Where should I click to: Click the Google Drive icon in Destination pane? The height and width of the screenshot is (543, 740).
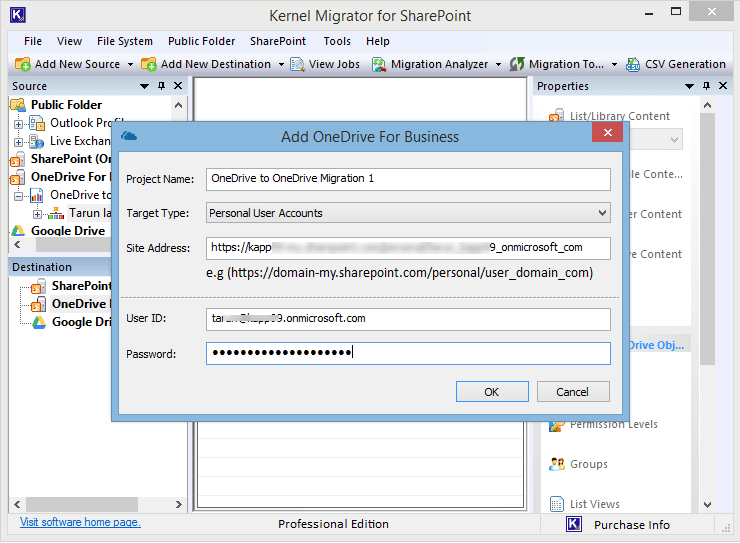click(x=39, y=322)
